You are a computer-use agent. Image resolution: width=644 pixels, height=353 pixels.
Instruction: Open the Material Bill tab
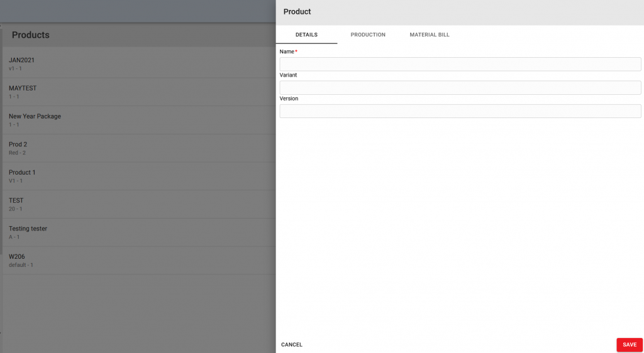[x=430, y=35]
